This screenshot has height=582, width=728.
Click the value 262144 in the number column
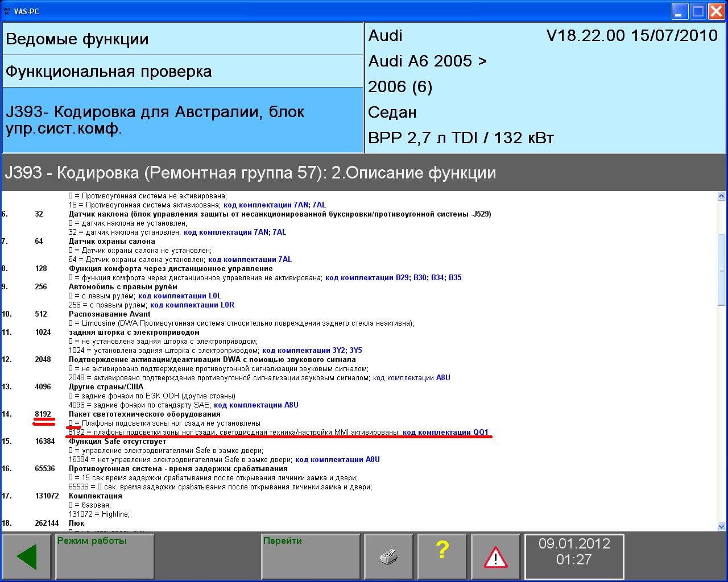pyautogui.click(x=47, y=523)
